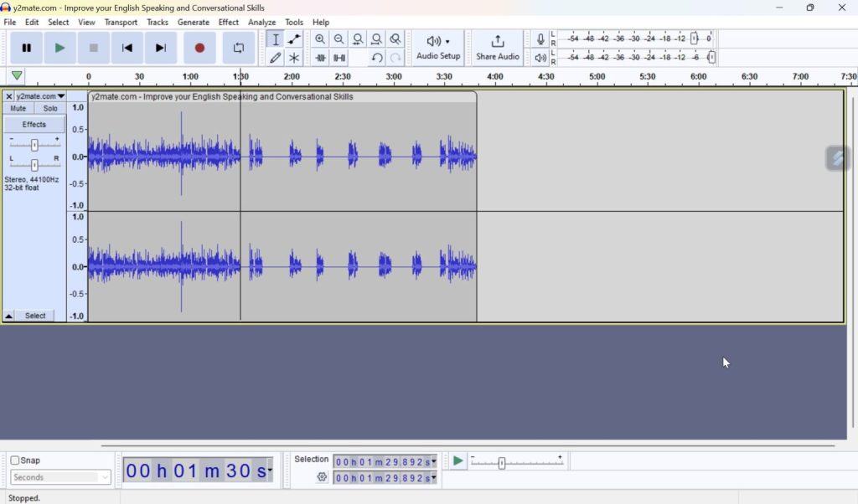Solo the y2mate.com track
This screenshot has height=504, width=858.
[x=50, y=107]
